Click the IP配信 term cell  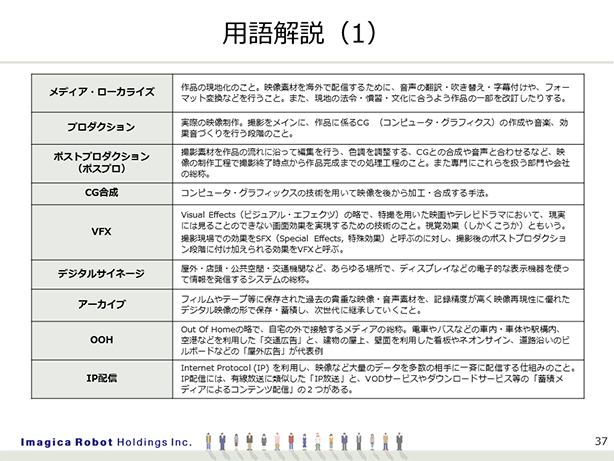pyautogui.click(x=102, y=379)
